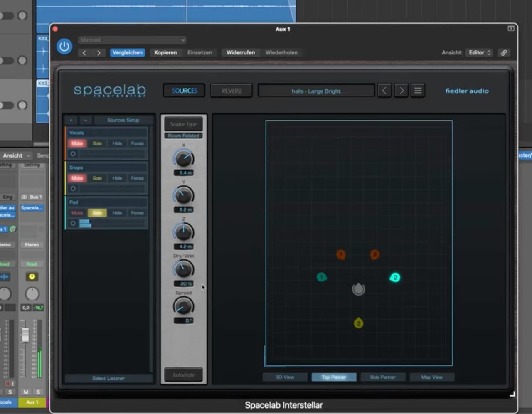
Task: Click the power button in the plugin header
Action: (64, 46)
